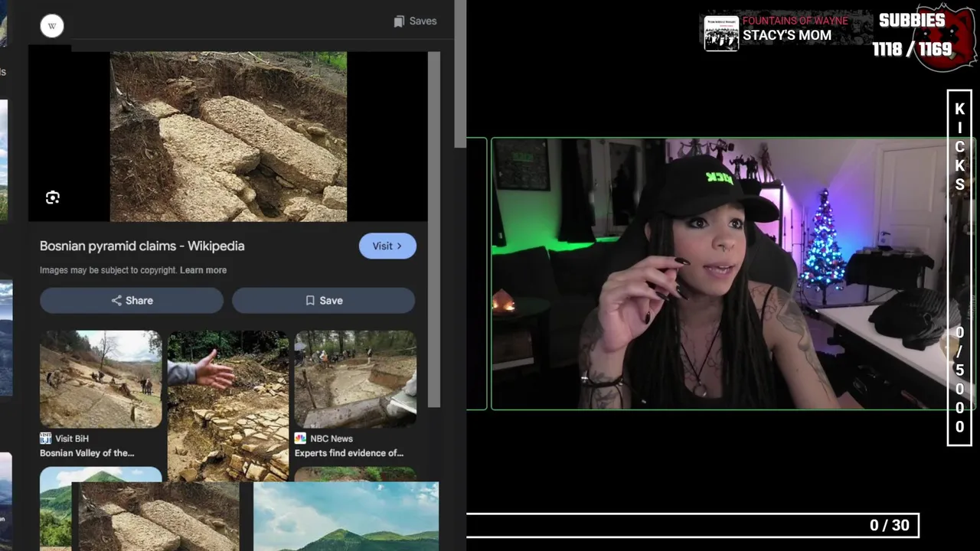This screenshot has height=551, width=980.
Task: Save this image result
Action: 324,301
